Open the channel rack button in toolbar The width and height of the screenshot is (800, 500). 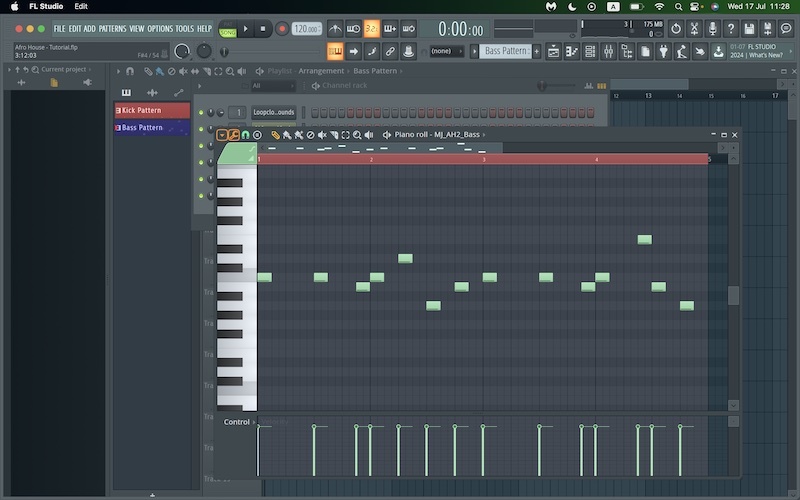(589, 51)
